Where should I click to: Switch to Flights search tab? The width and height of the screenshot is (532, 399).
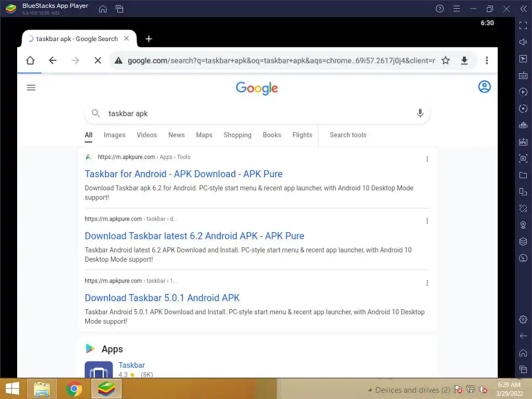point(302,135)
